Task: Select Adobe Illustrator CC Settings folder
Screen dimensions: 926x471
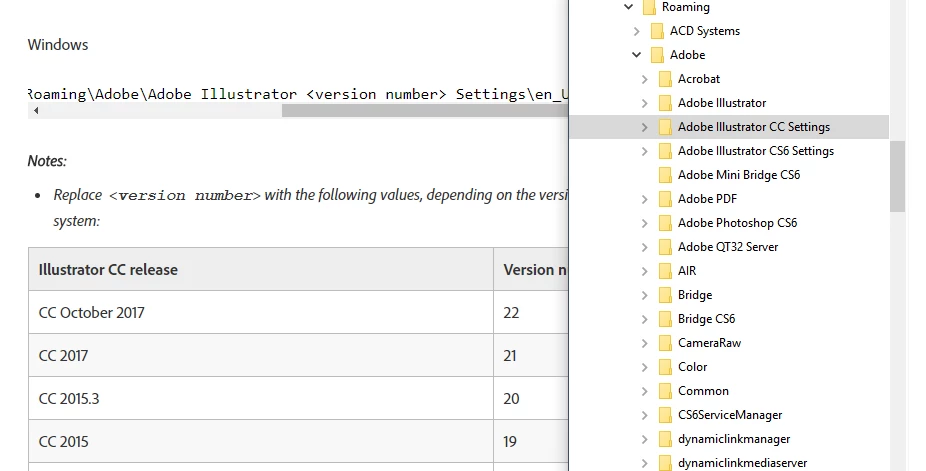Action: pyautogui.click(x=754, y=127)
